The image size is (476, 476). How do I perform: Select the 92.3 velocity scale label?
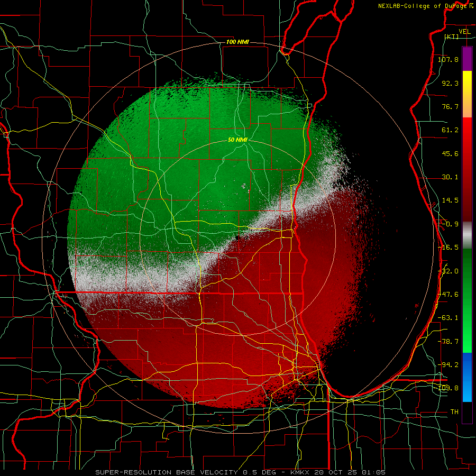450,83
